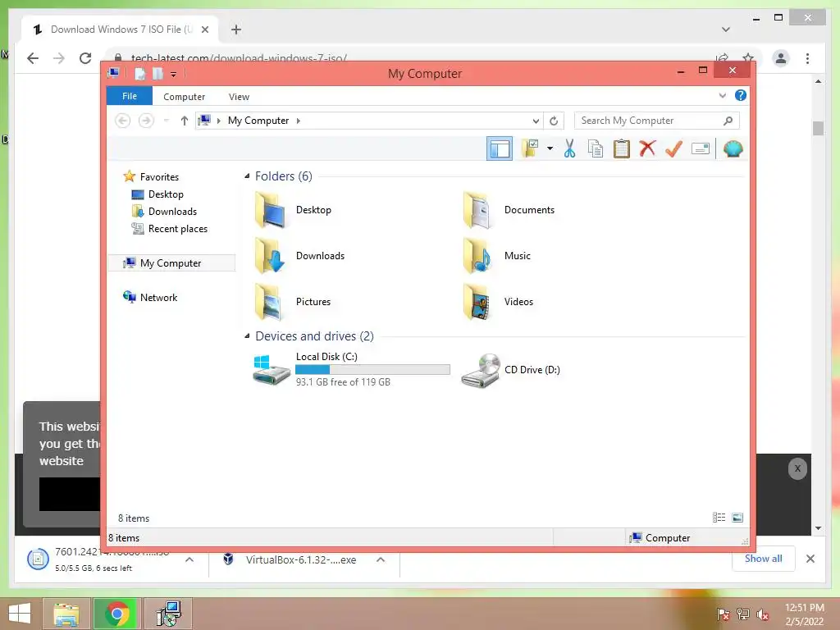Viewport: 840px width, 630px height.
Task: Select Favorites in navigation pane
Action: [x=159, y=177]
